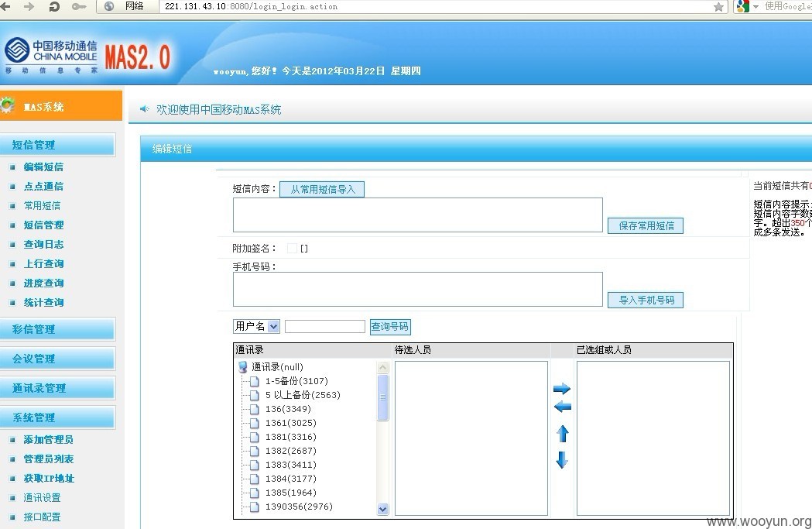
Task: Select group 1390356(2976)
Action: coord(299,507)
